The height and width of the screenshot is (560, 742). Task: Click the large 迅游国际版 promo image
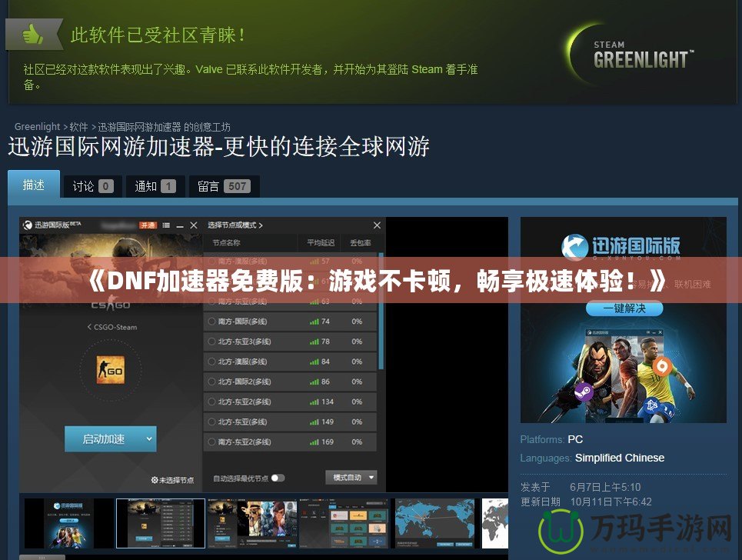click(x=624, y=319)
